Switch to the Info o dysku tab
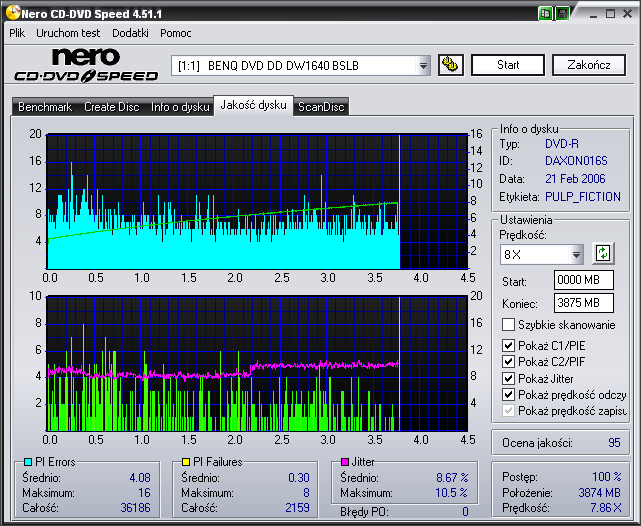Screen dimensions: 641x526 [x=180, y=107]
